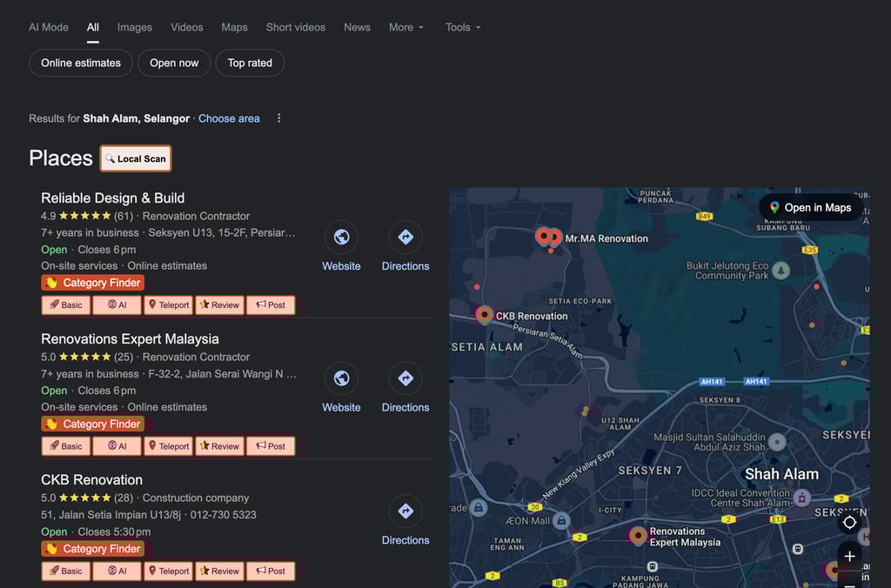Screen dimensions: 891x588
Task: Open the three-dot options next to Choose area
Action: [278, 118]
